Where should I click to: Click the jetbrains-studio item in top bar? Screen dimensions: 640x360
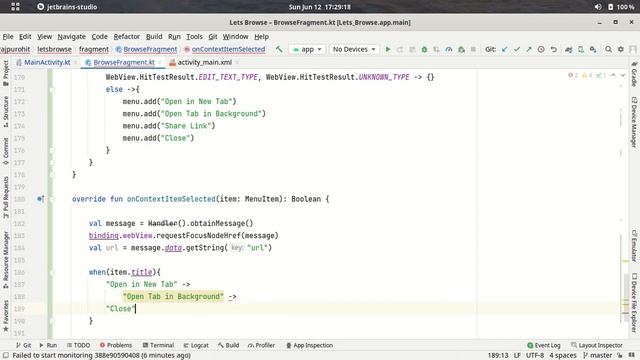[x=67, y=7]
